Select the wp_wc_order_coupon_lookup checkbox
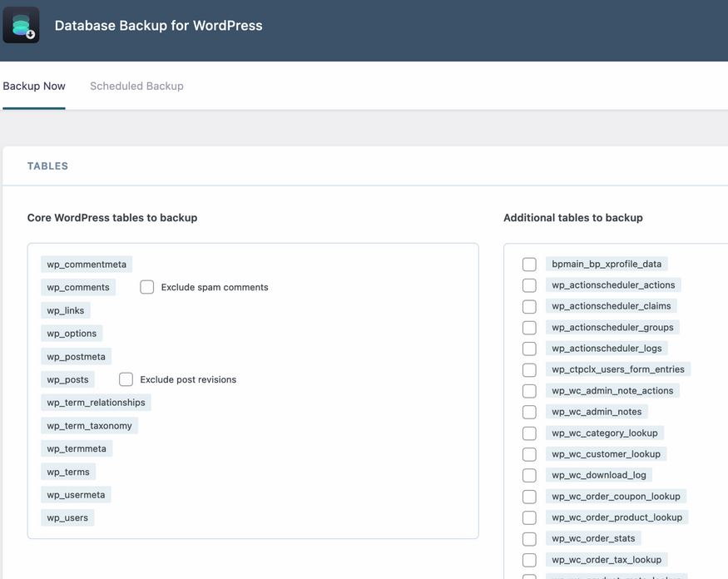Viewport: 728px width, 579px height. click(529, 497)
